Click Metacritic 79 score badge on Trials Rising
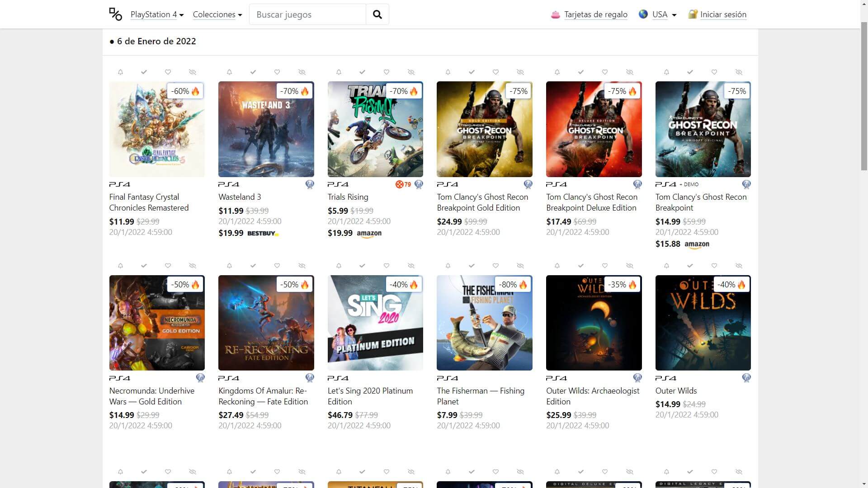The height and width of the screenshot is (488, 868). (403, 184)
